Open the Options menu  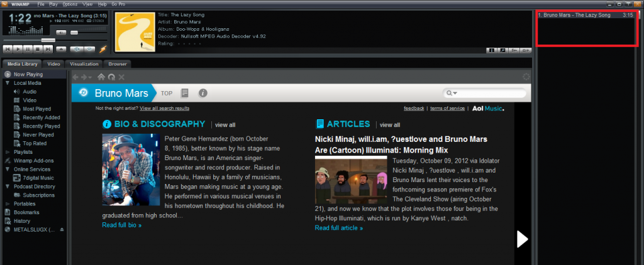pyautogui.click(x=70, y=4)
